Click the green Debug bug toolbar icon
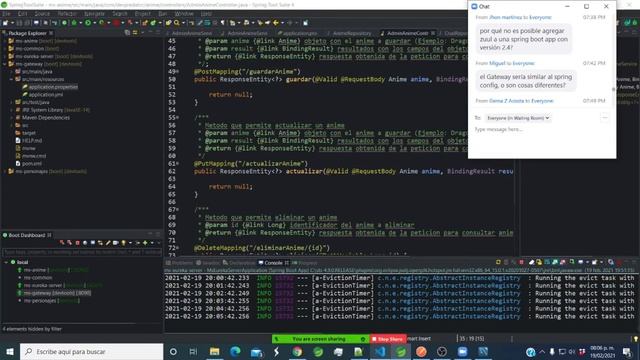 [74, 23]
